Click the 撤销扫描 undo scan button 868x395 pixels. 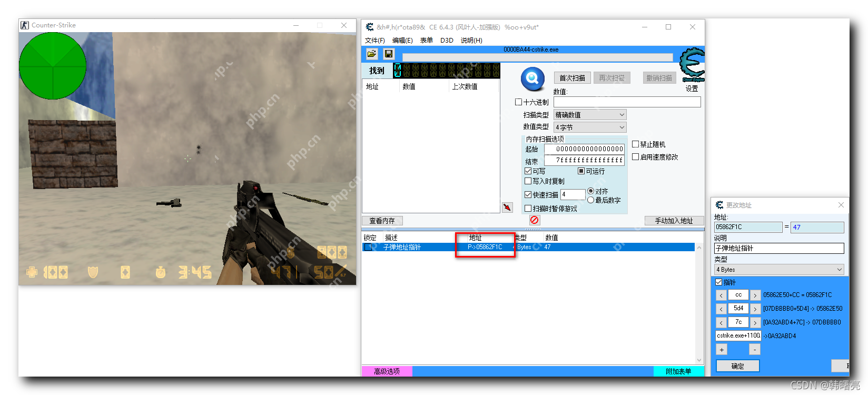click(x=659, y=78)
